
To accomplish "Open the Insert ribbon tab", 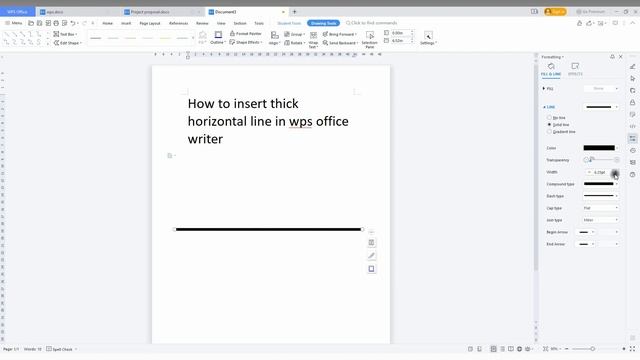I will tap(126, 23).
